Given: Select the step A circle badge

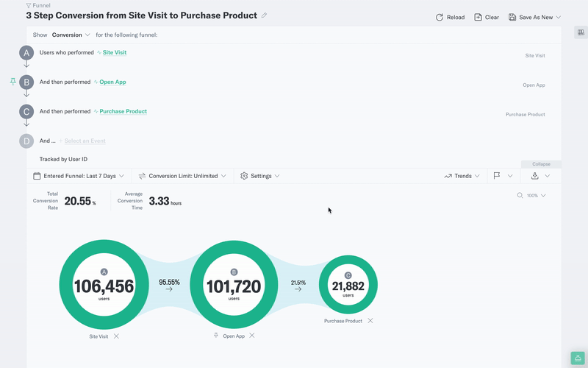Looking at the screenshot, I should 26,53.
